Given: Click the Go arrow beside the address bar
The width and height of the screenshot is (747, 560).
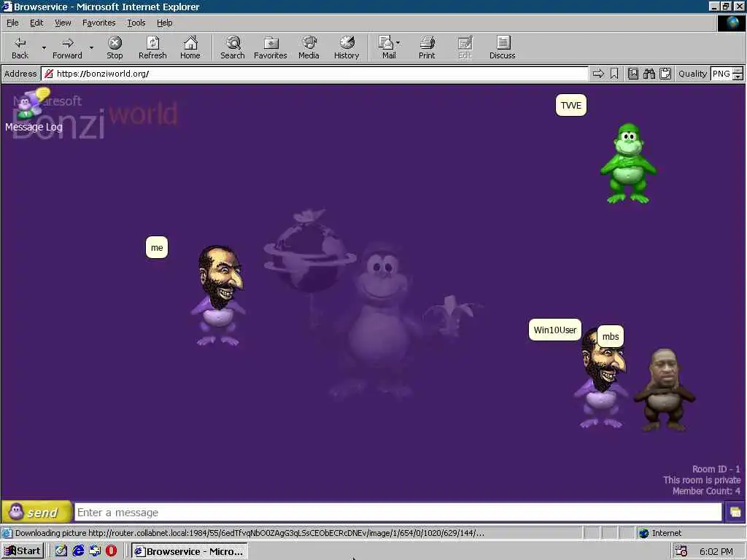Looking at the screenshot, I should 598,74.
